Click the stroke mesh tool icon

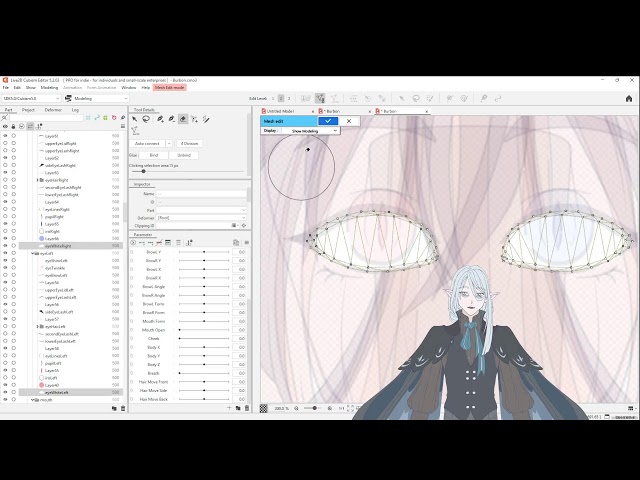click(x=206, y=119)
